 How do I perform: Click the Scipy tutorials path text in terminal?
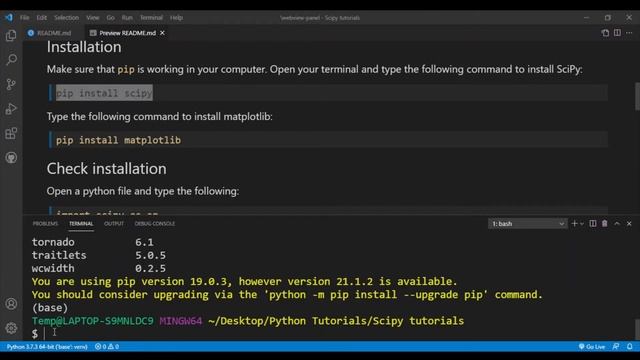[336, 321]
